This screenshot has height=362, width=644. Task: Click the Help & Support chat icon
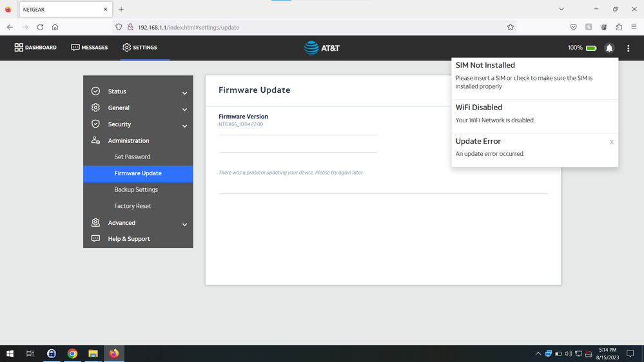click(x=95, y=238)
